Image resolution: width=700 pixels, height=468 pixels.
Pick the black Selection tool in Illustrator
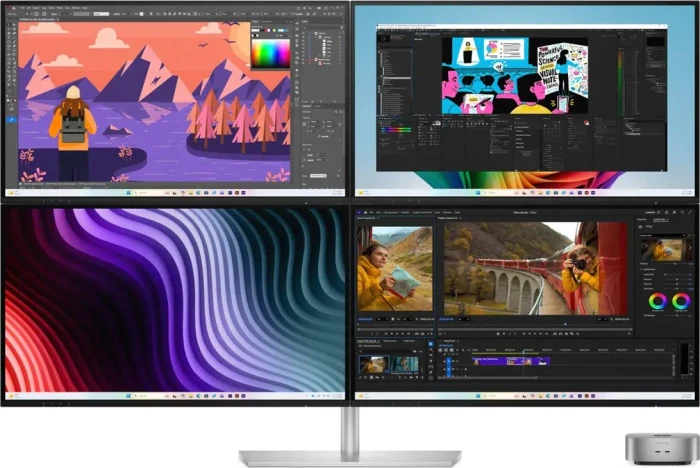pos(8,25)
